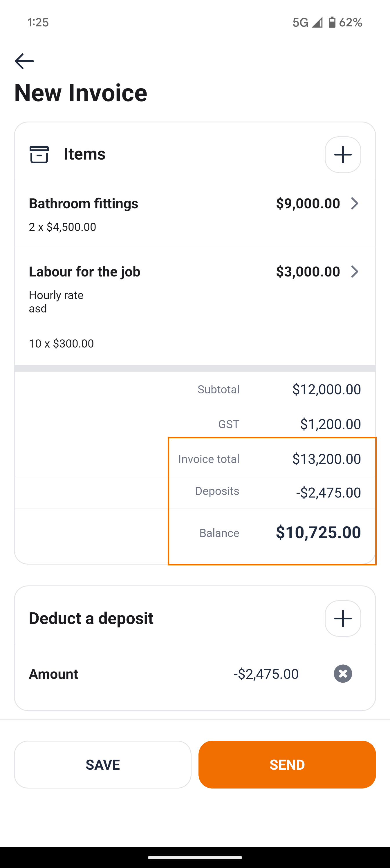
Task: Remove the deposit amount with X icon
Action: [x=342, y=674]
